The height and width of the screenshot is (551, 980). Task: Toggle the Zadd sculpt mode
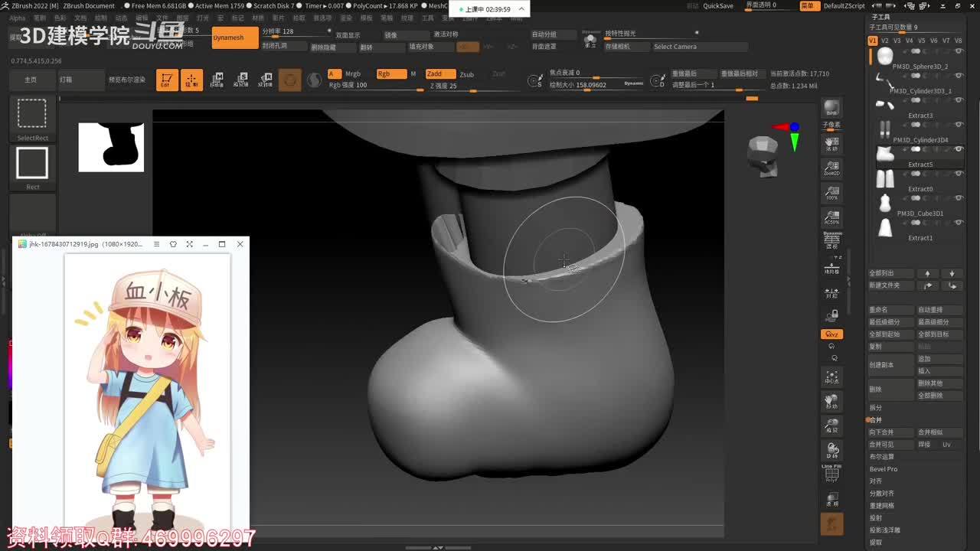[440, 74]
